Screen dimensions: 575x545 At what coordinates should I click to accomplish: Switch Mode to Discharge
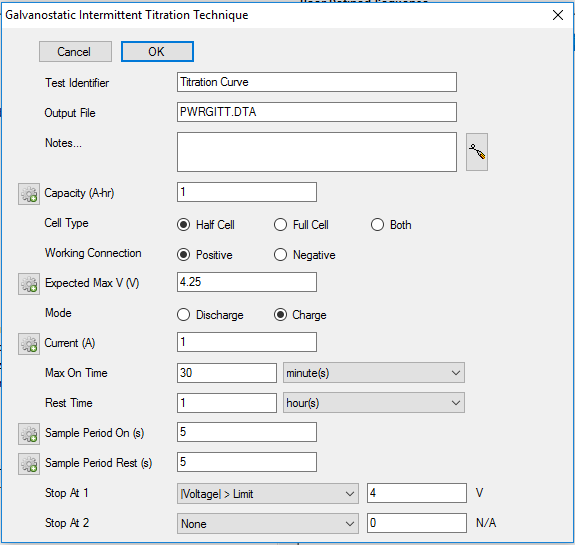coord(183,315)
